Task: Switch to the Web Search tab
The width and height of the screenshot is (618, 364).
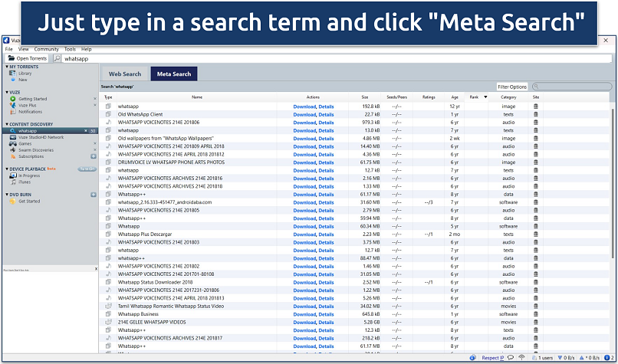Action: [x=125, y=74]
